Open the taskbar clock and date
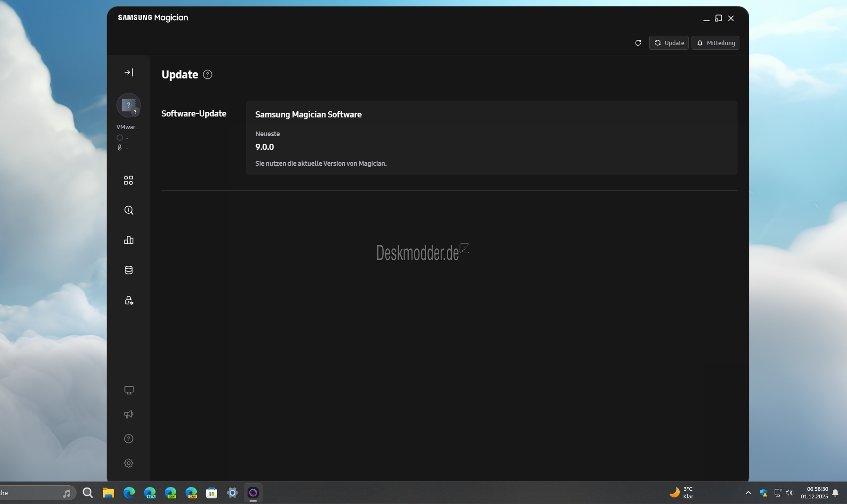 click(814, 493)
